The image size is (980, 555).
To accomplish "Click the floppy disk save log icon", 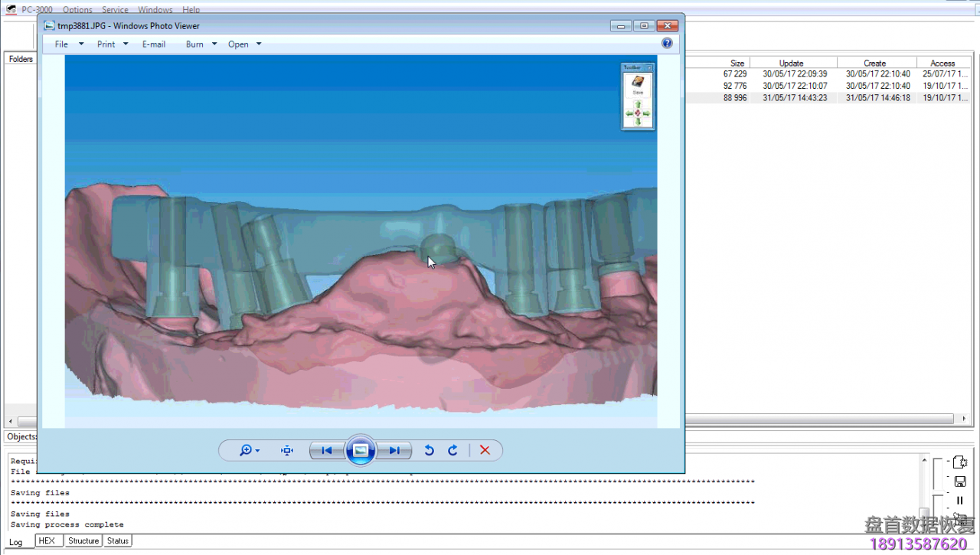I will tap(960, 482).
